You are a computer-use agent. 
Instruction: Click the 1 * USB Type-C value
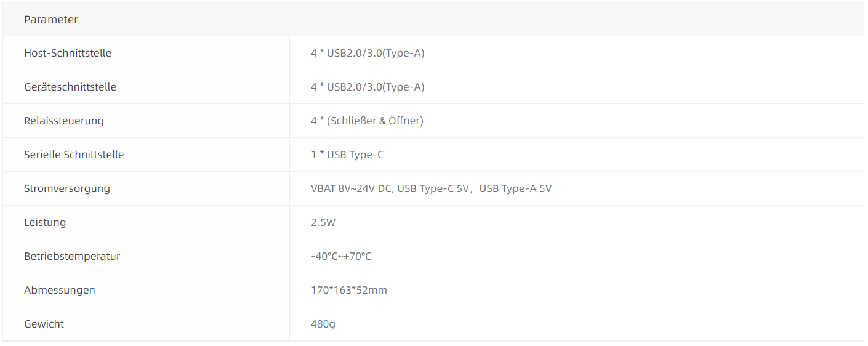[x=347, y=155]
